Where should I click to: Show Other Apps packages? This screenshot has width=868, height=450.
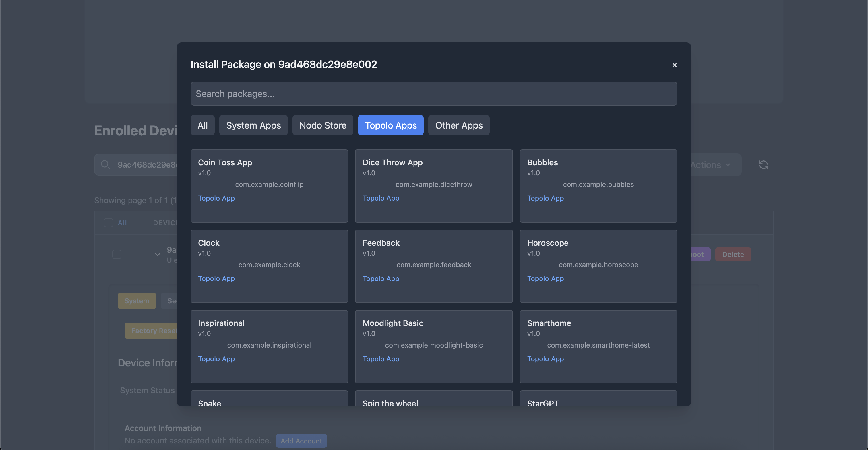pos(459,125)
